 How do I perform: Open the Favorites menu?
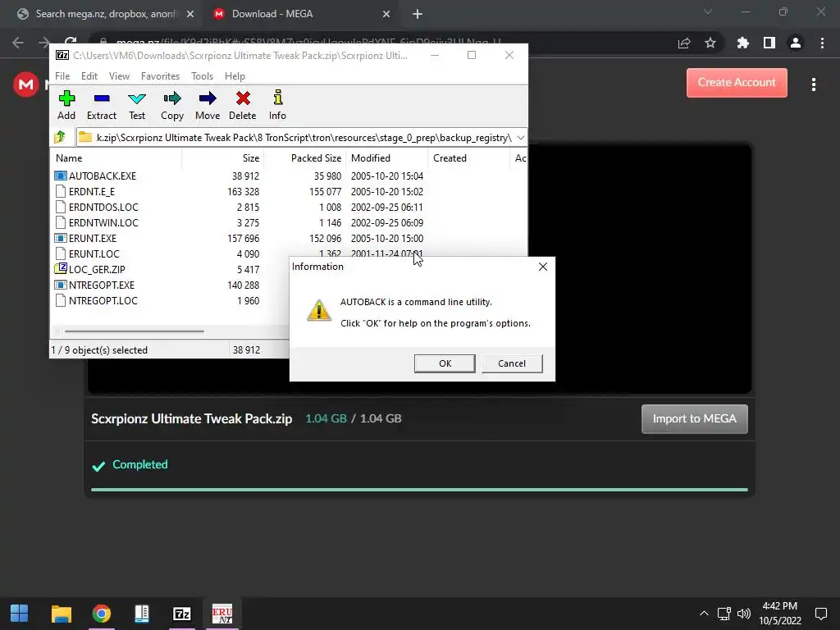[160, 76]
